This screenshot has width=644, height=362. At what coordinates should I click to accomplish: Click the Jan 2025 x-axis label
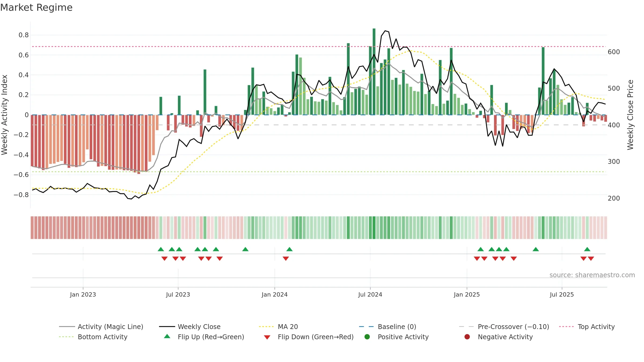pos(467,294)
